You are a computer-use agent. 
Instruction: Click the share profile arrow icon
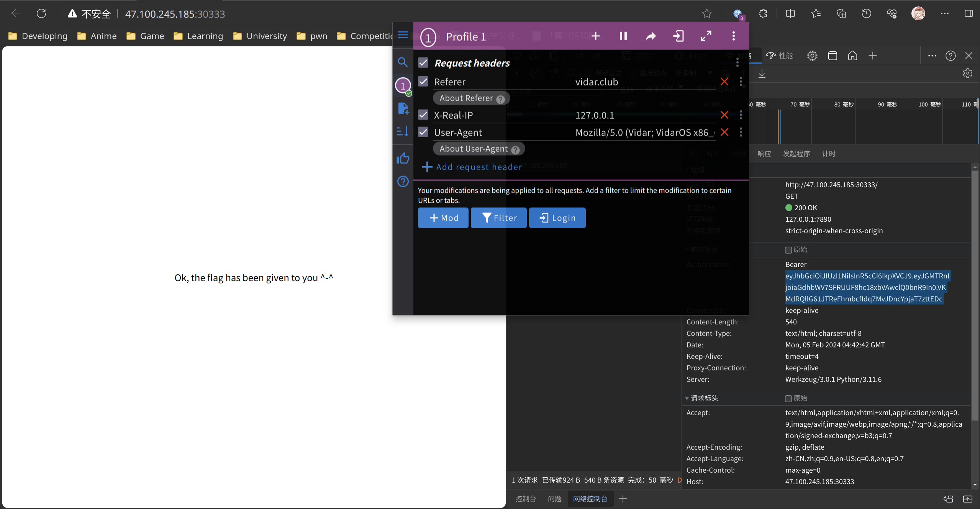pyautogui.click(x=651, y=36)
